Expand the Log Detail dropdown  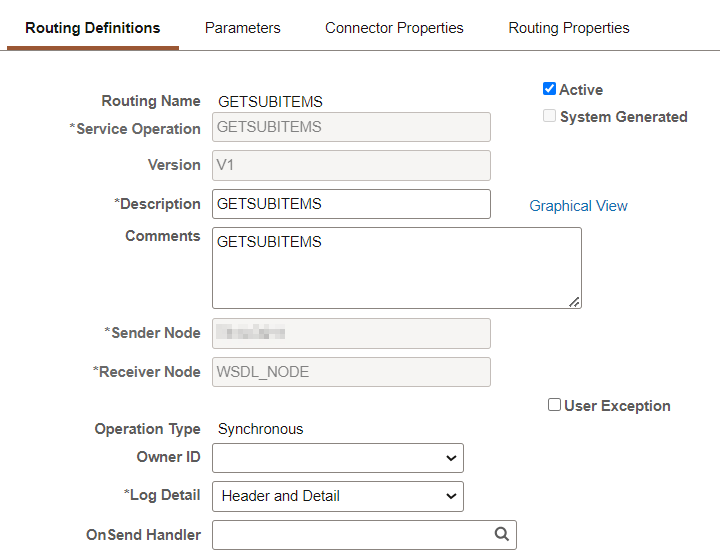point(338,496)
